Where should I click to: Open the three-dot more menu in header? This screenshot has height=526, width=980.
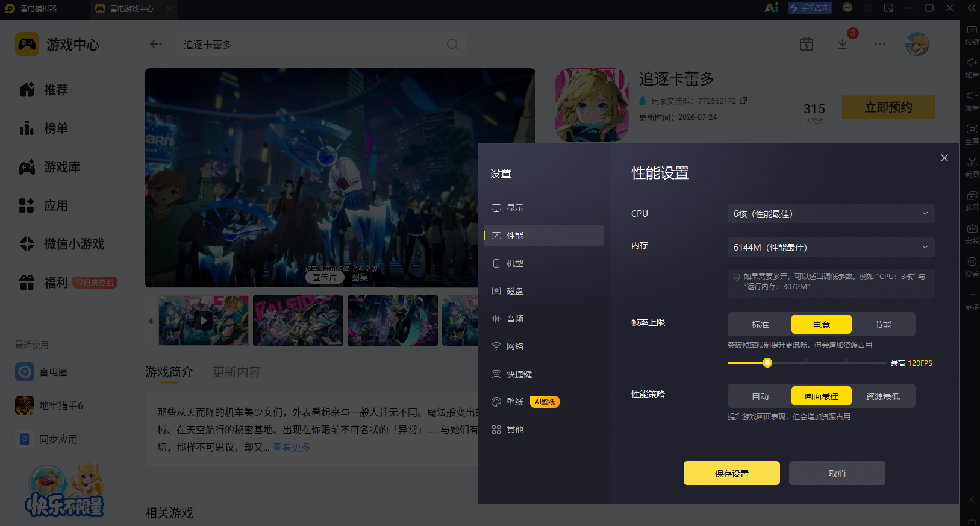click(x=880, y=44)
